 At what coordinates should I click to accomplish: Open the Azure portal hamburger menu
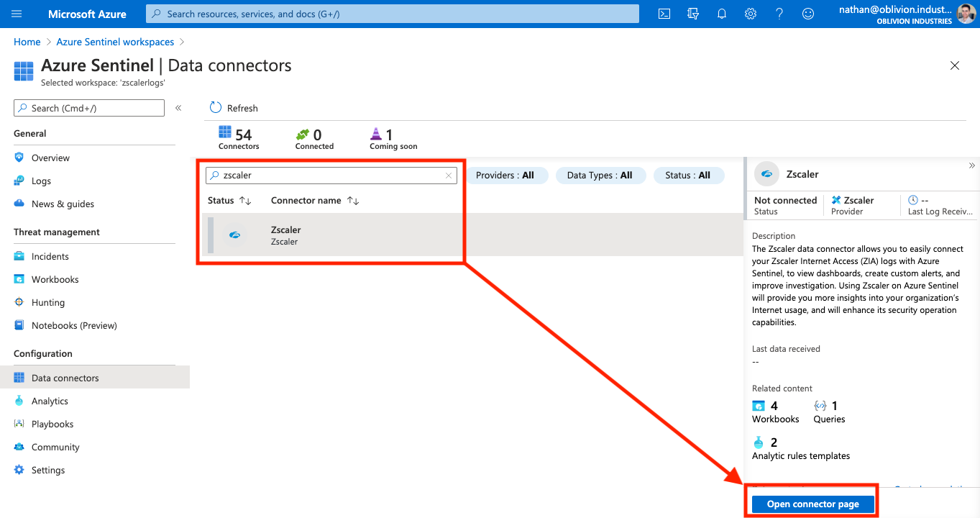pos(17,14)
